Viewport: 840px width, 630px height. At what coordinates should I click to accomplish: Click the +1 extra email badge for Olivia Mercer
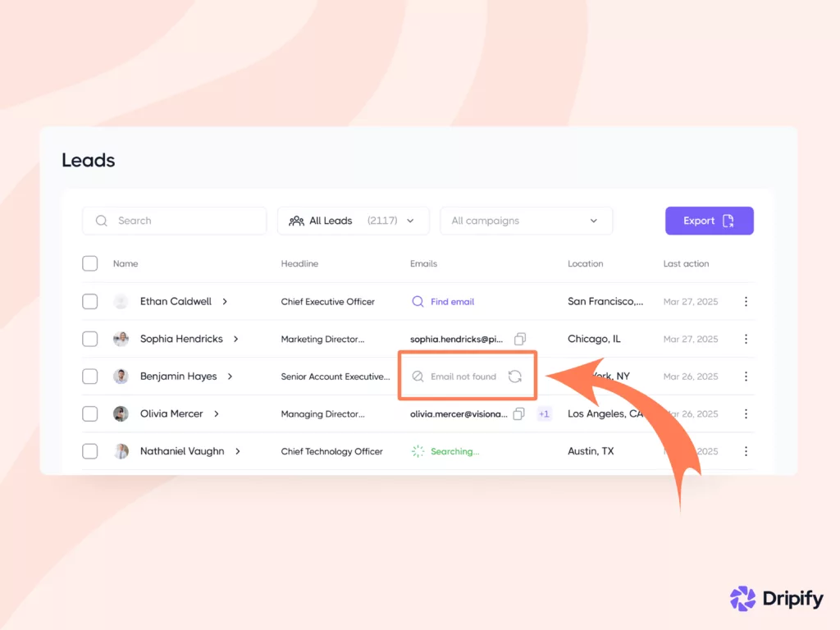pyautogui.click(x=544, y=414)
